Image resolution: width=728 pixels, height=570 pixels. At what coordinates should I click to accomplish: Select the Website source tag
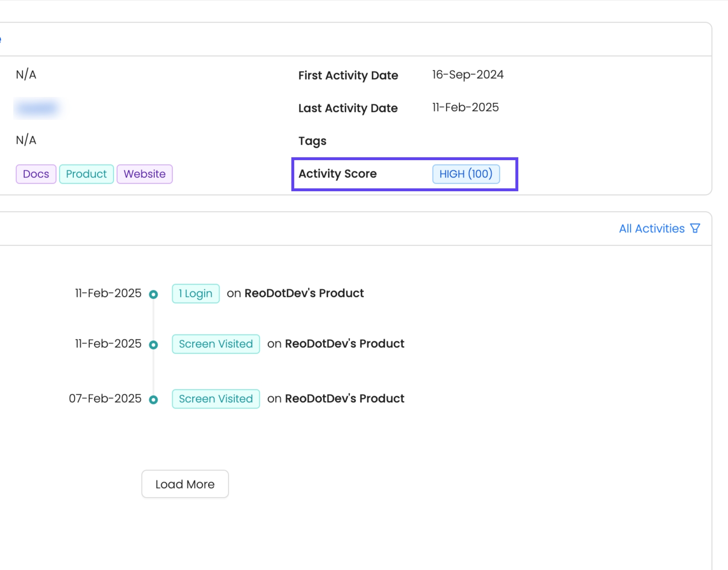145,174
